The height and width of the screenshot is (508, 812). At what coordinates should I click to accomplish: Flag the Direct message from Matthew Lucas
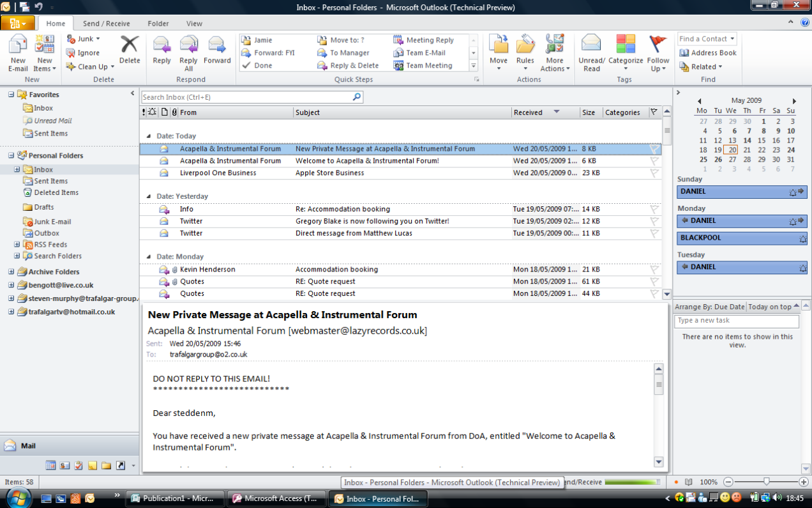click(x=654, y=233)
